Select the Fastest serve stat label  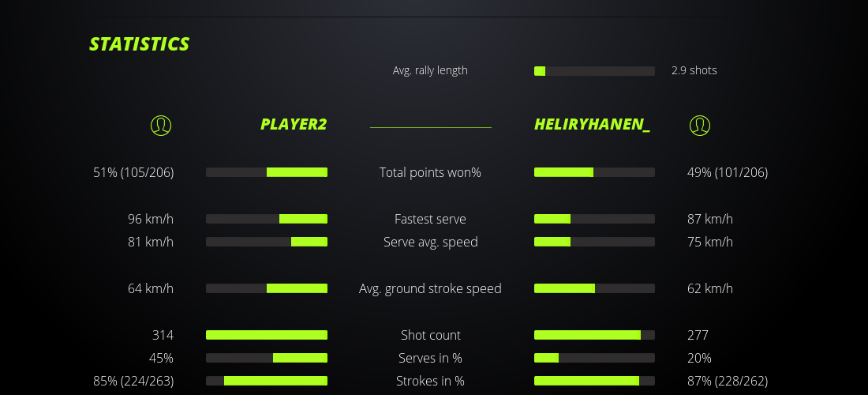[x=430, y=219]
